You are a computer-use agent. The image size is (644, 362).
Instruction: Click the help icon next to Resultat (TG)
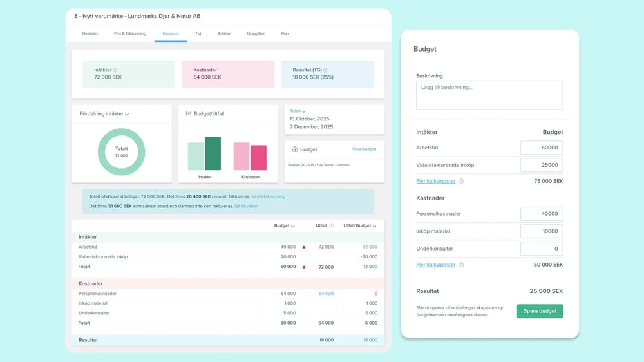click(325, 70)
